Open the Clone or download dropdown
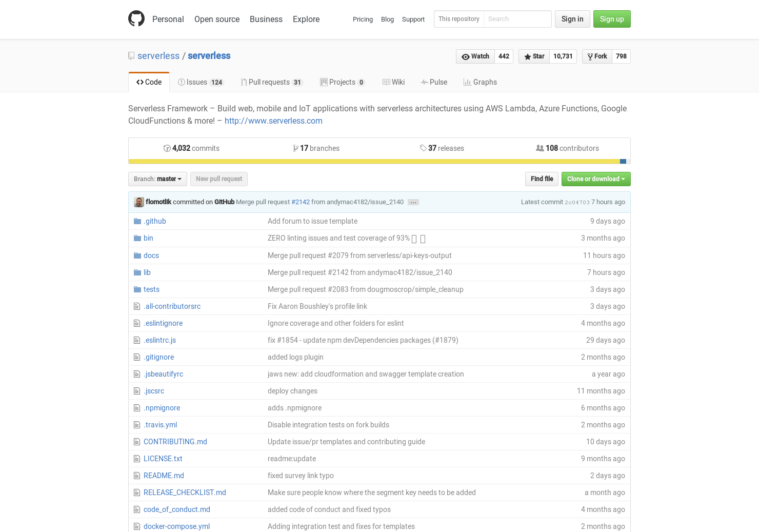 coord(596,179)
